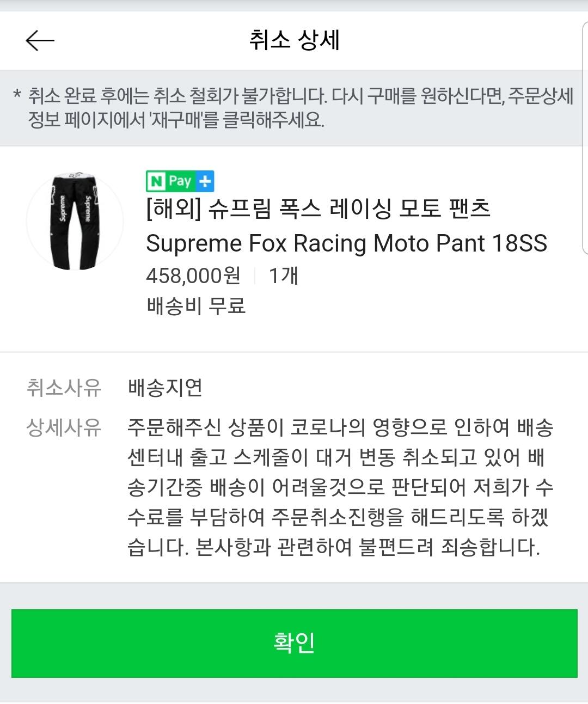Screen dimensions: 588x704
Task: Click the scrollbar handle on right edge
Action: pos(584,136)
